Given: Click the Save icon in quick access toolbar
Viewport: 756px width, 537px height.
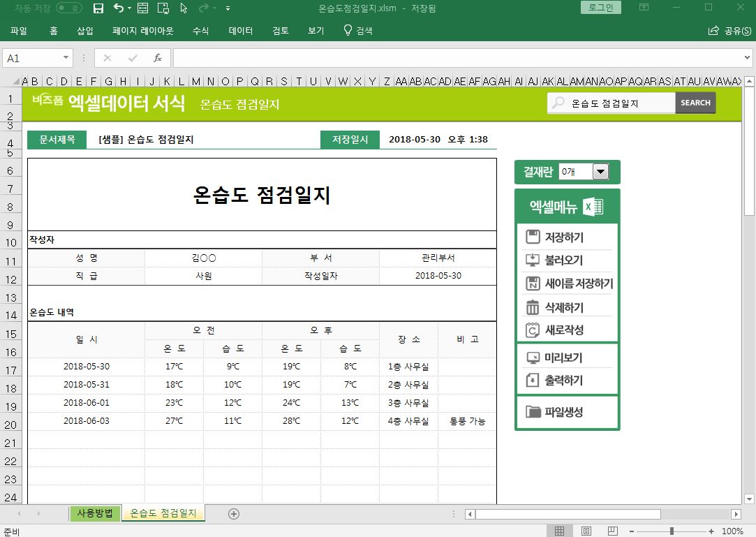Looking at the screenshot, I should point(98,8).
